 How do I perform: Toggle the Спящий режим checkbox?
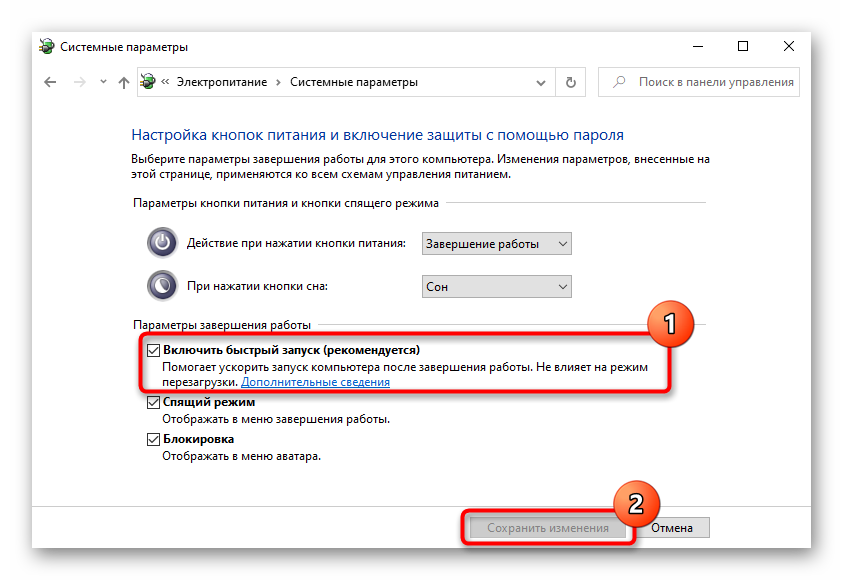tap(154, 402)
